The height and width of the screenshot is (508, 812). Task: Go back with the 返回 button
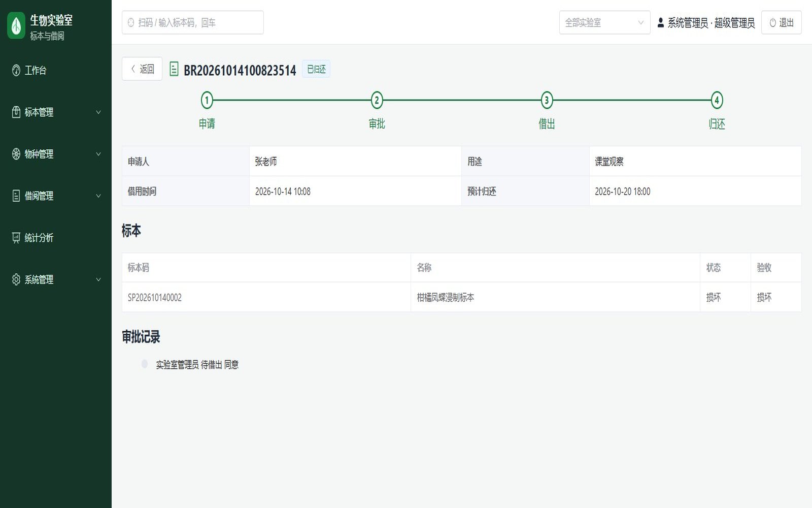(x=142, y=69)
